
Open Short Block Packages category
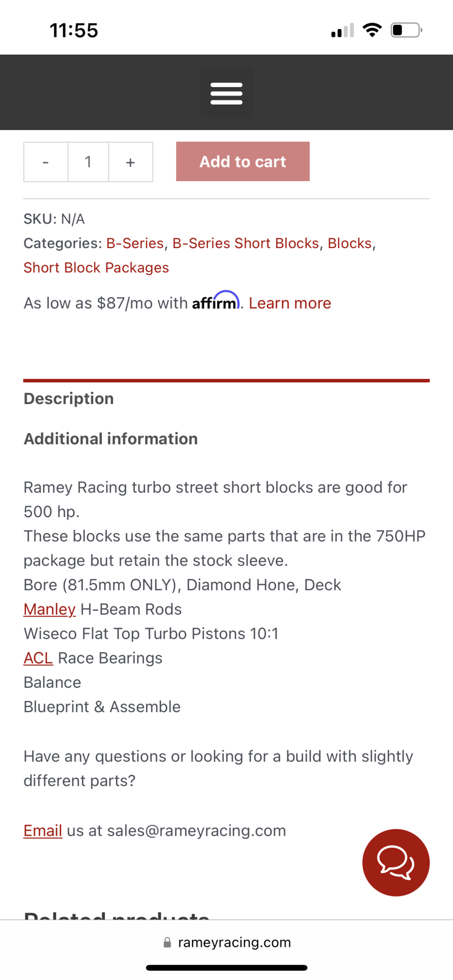coord(96,267)
